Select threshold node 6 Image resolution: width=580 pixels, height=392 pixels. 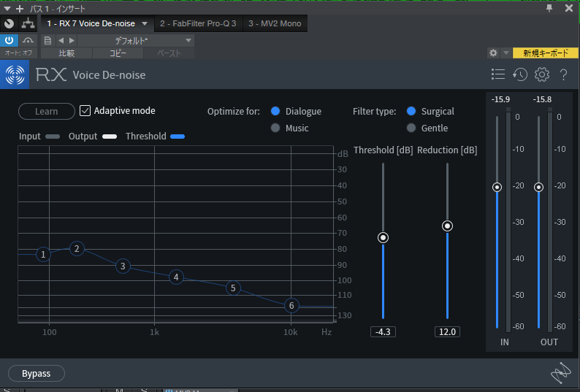click(291, 305)
